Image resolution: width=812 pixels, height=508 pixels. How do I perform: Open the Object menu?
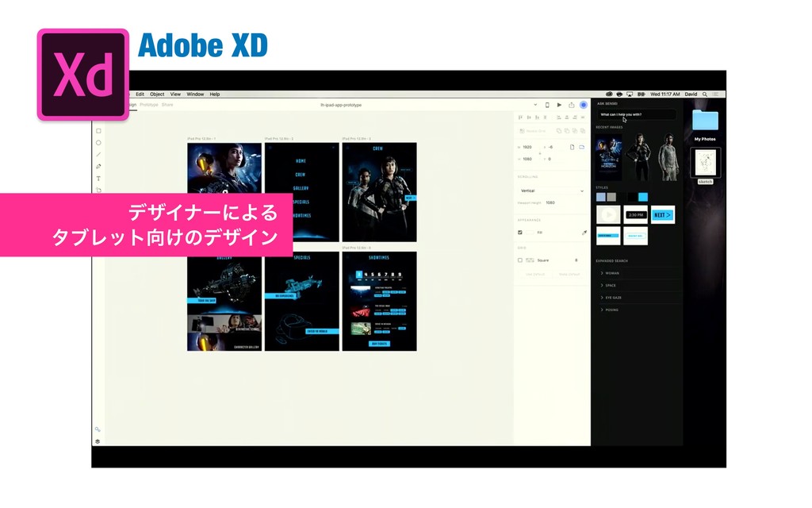click(x=157, y=94)
